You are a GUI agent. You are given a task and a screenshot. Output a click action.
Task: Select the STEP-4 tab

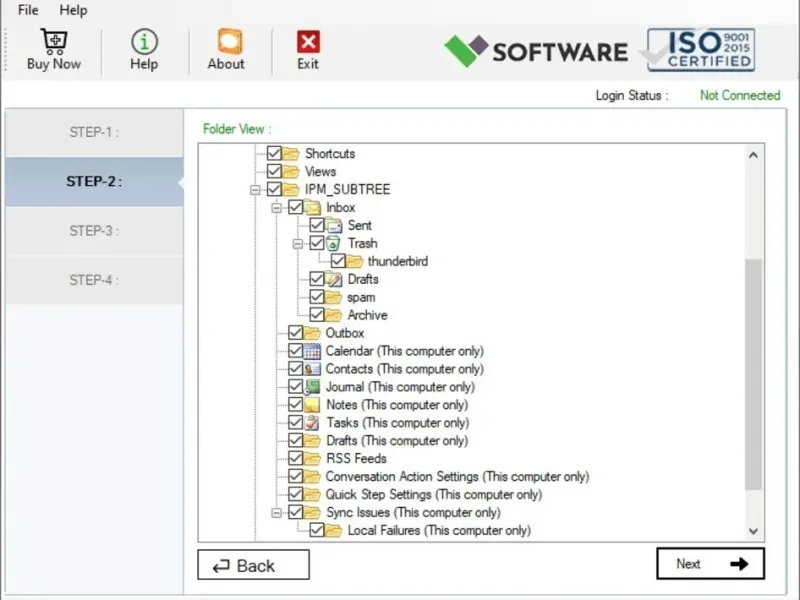[94, 280]
